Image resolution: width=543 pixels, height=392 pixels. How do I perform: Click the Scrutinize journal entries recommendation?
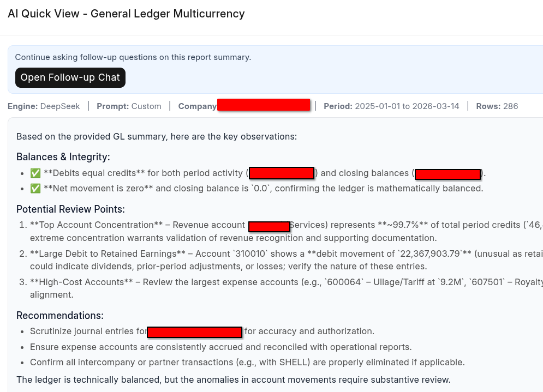pos(202,331)
